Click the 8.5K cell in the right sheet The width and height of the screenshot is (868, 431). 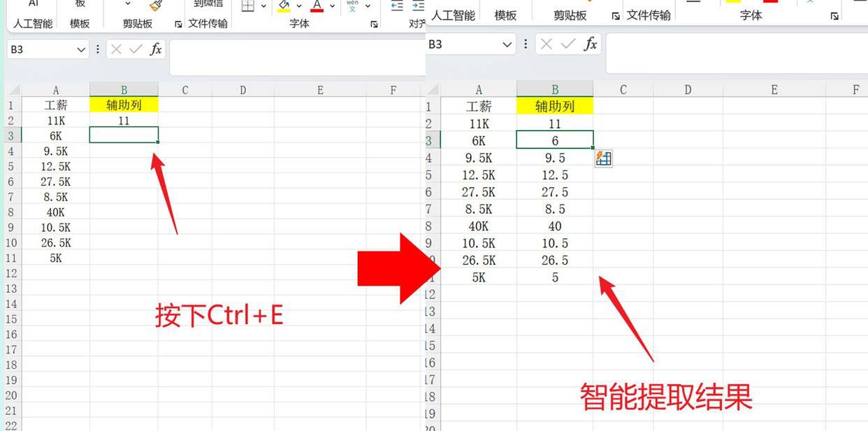[479, 209]
